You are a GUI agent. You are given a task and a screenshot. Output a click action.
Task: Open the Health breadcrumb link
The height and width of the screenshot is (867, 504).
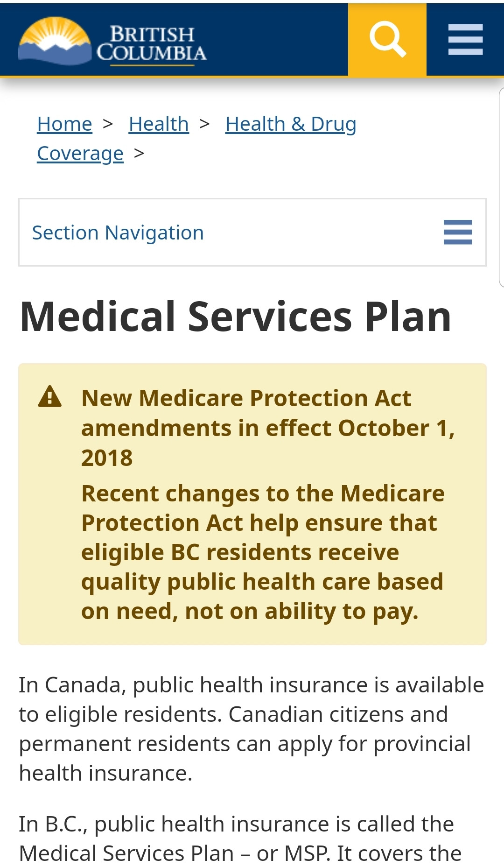159,124
